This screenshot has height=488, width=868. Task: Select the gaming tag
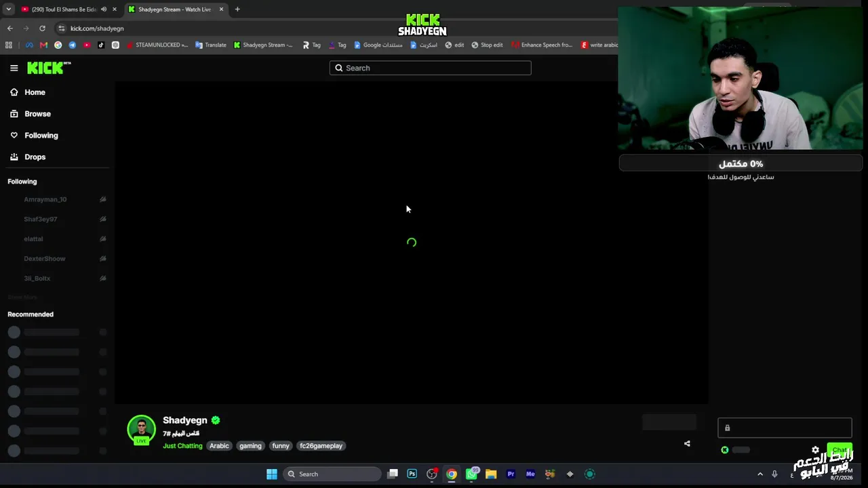[x=250, y=446]
